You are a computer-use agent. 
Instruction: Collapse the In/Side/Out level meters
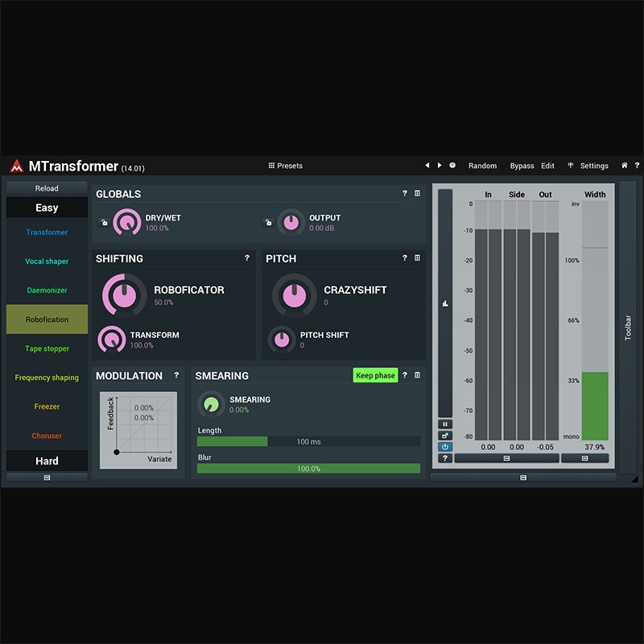[x=506, y=458]
